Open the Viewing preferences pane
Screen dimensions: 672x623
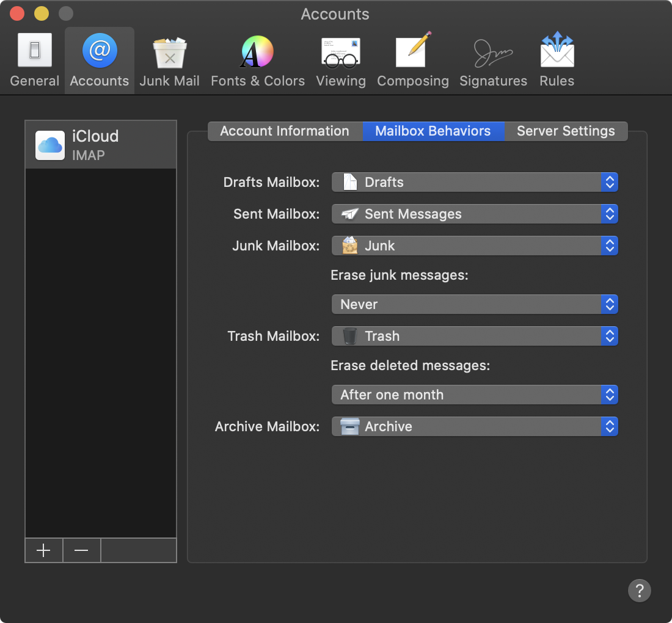341,60
